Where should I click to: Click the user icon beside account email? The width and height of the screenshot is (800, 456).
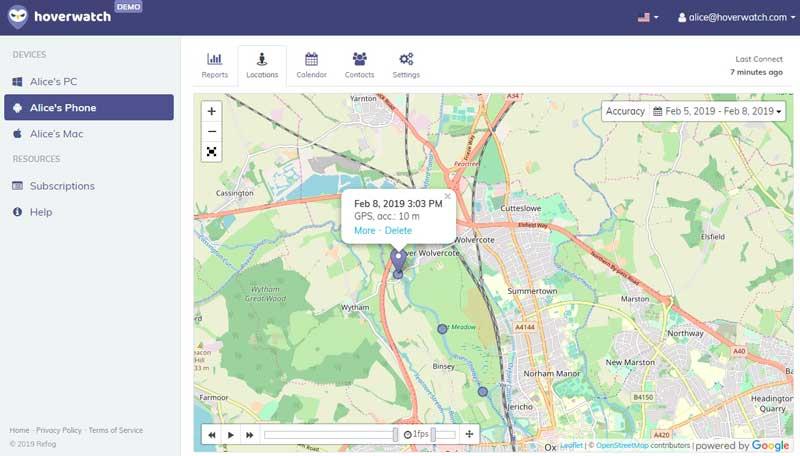tap(682, 17)
